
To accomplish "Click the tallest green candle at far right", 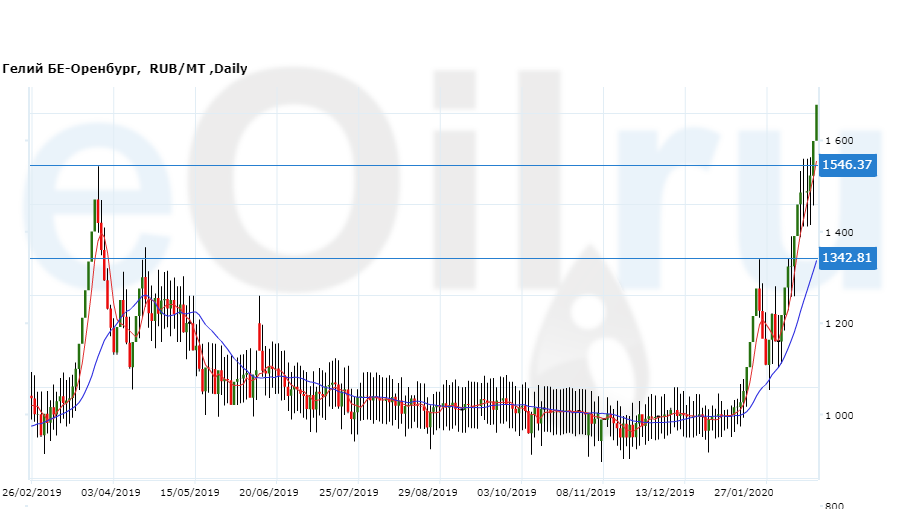I will pos(817,122).
